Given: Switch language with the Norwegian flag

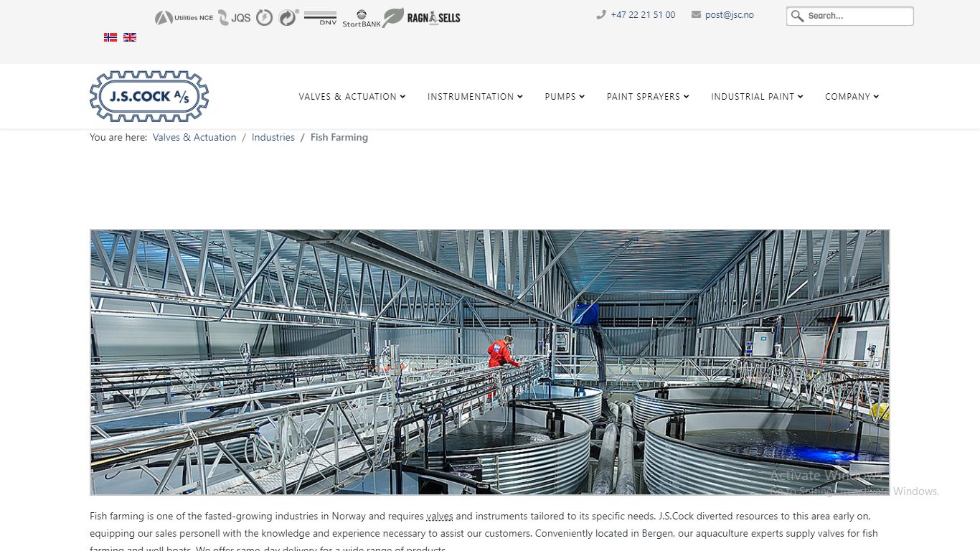Looking at the screenshot, I should point(110,37).
